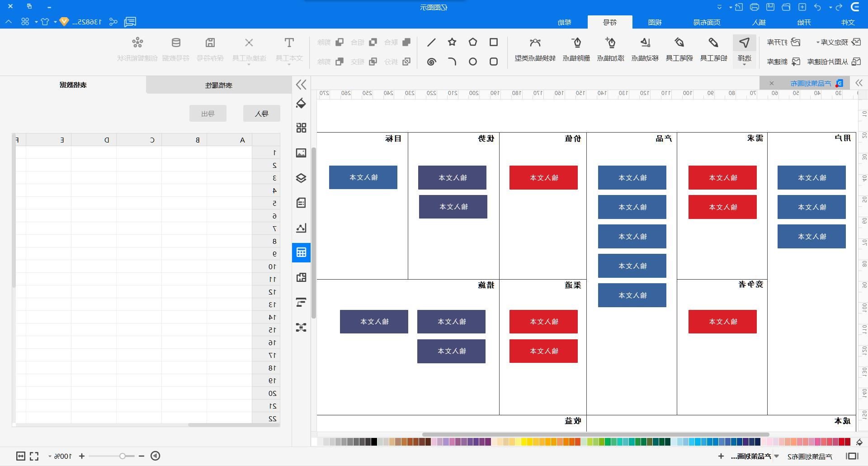Click fit-to-page icon in status bar

coord(20,456)
